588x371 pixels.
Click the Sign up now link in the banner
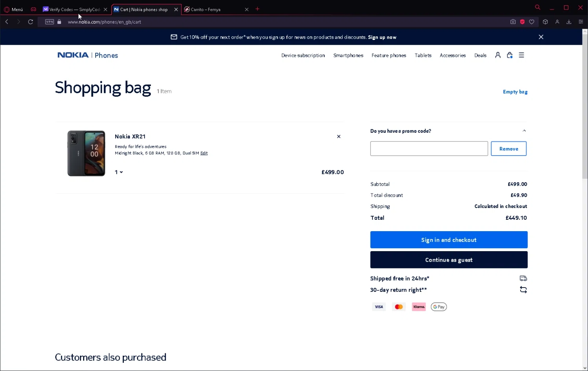382,37
